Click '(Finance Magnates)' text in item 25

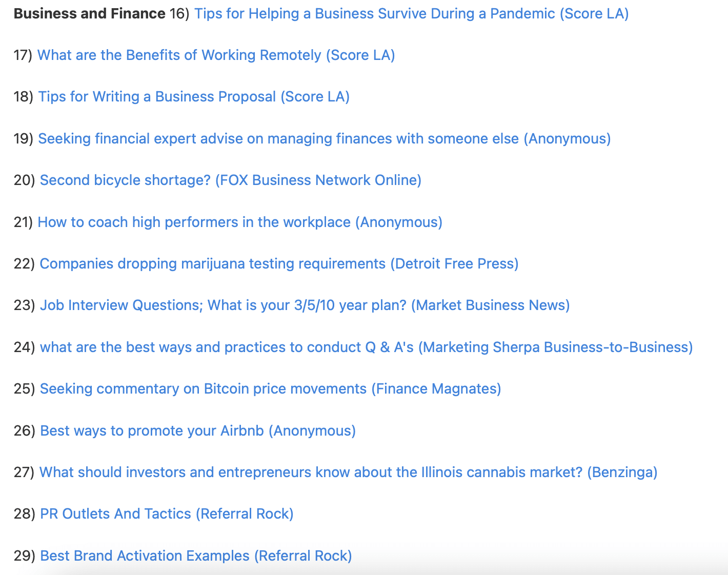436,389
